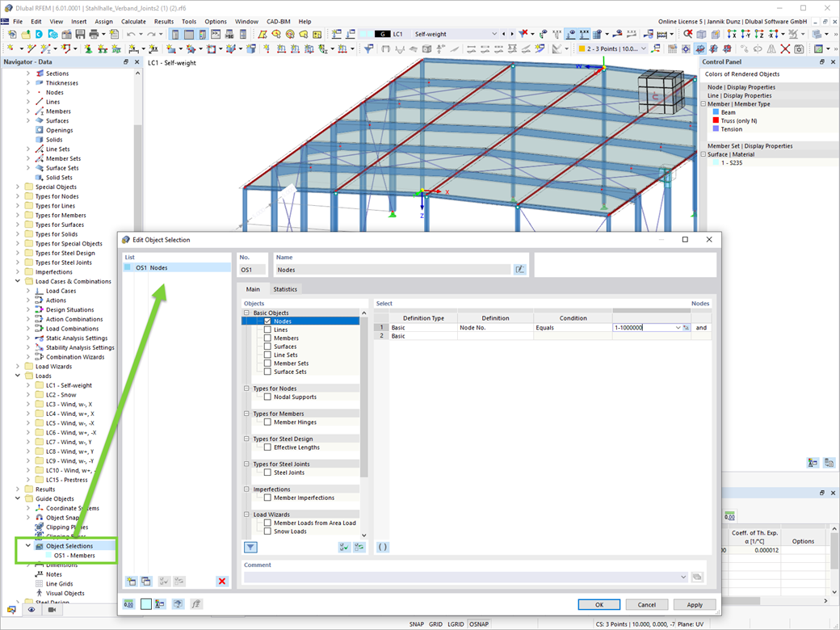Click the edit icon beside the Name field
The width and height of the screenshot is (840, 630).
[x=520, y=268]
